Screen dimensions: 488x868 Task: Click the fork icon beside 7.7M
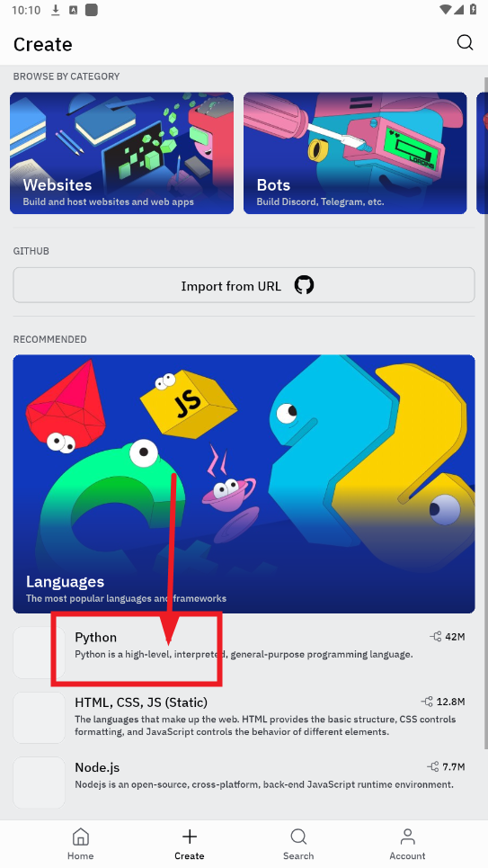click(x=432, y=766)
